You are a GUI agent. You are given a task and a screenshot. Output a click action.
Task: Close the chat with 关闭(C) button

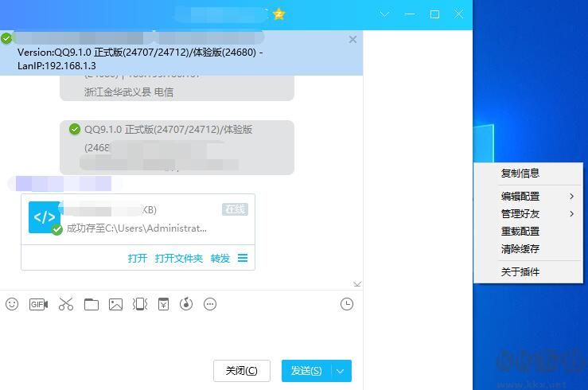pyautogui.click(x=242, y=371)
